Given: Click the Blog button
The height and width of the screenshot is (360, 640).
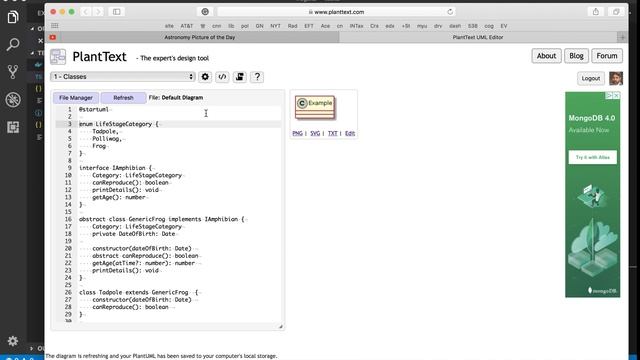Looking at the screenshot, I should click(x=576, y=56).
